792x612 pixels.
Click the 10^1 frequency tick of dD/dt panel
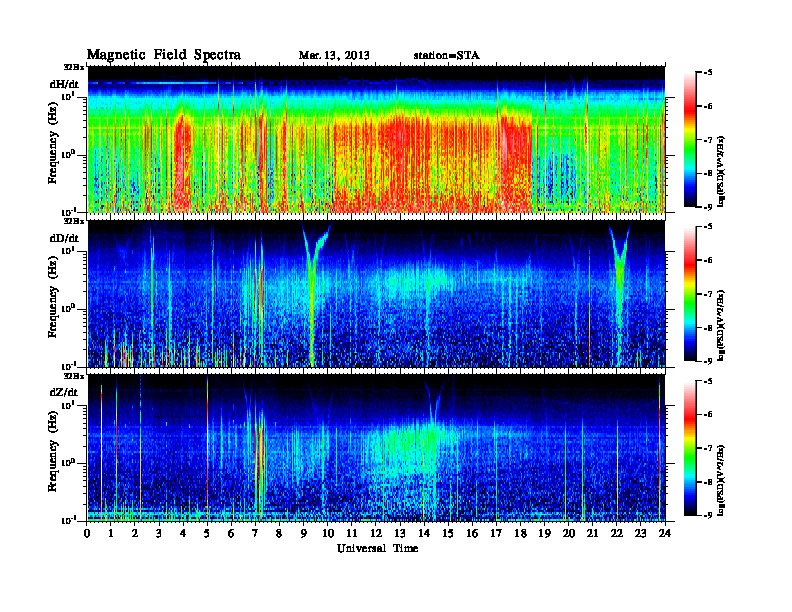68,250
